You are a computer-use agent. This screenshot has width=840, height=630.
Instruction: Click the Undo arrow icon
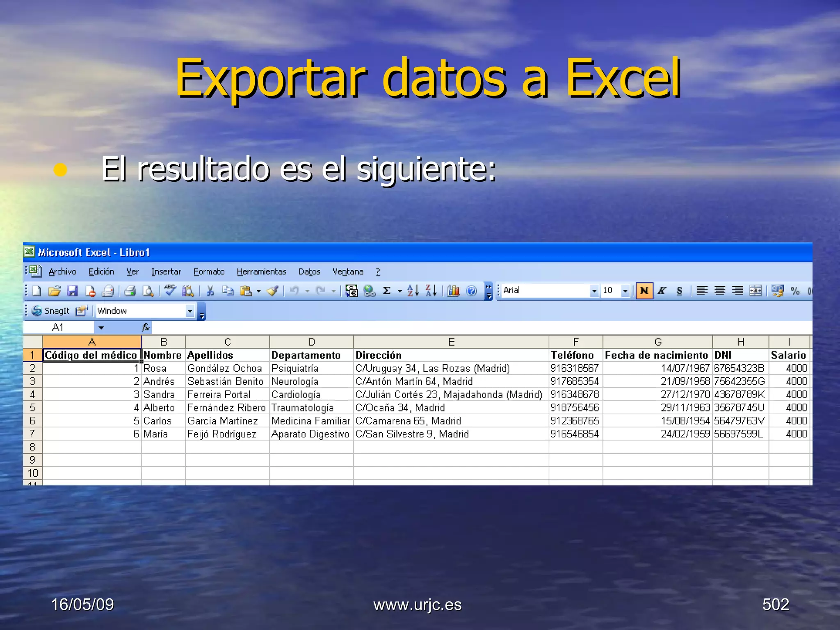(294, 291)
